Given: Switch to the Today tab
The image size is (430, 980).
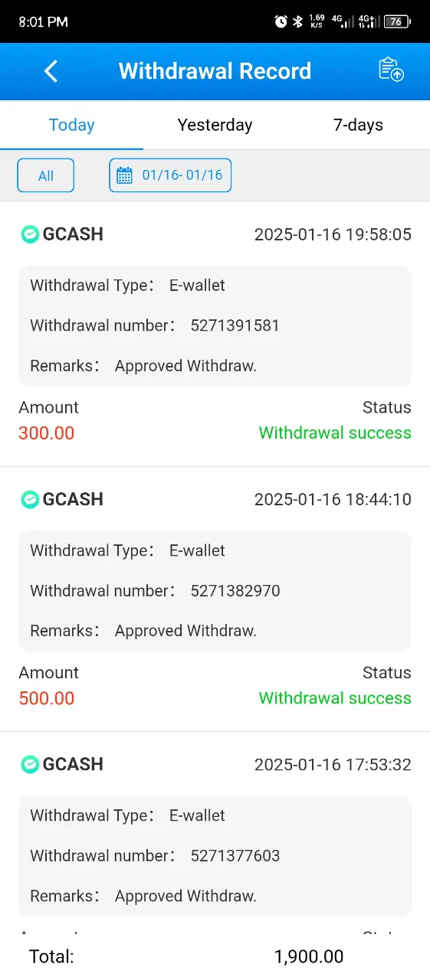Looking at the screenshot, I should coord(71,125).
